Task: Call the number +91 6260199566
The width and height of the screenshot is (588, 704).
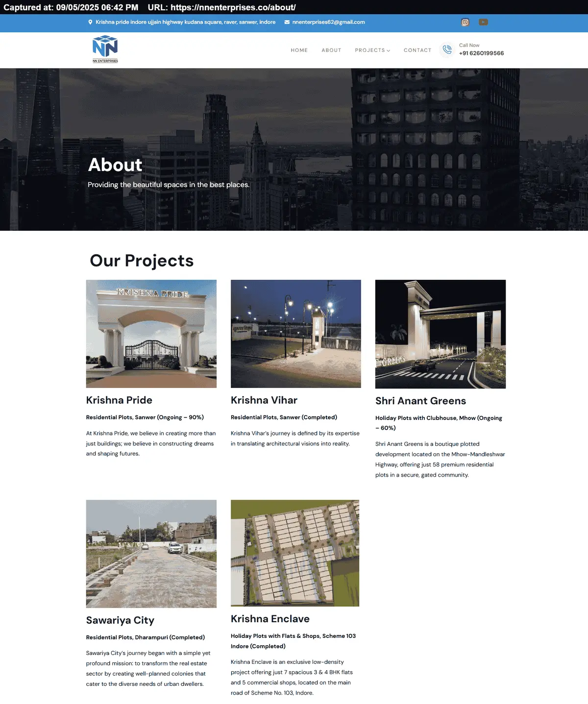Action: (x=481, y=53)
